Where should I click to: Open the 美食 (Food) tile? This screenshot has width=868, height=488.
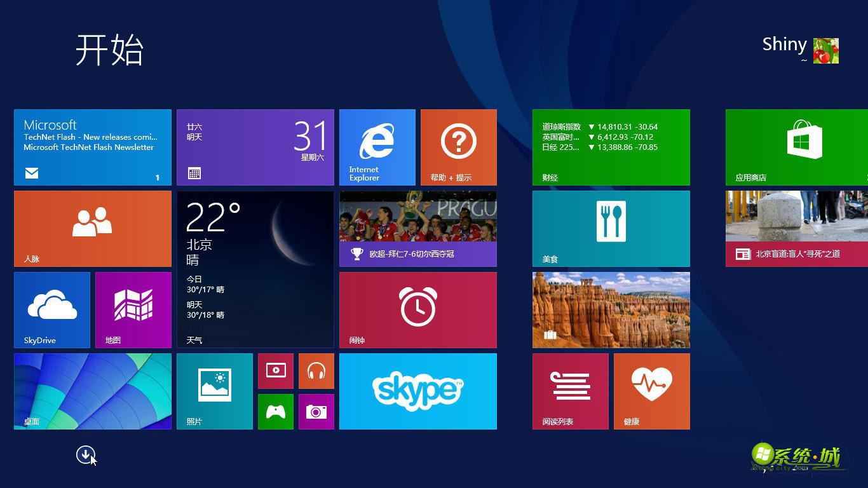click(611, 228)
